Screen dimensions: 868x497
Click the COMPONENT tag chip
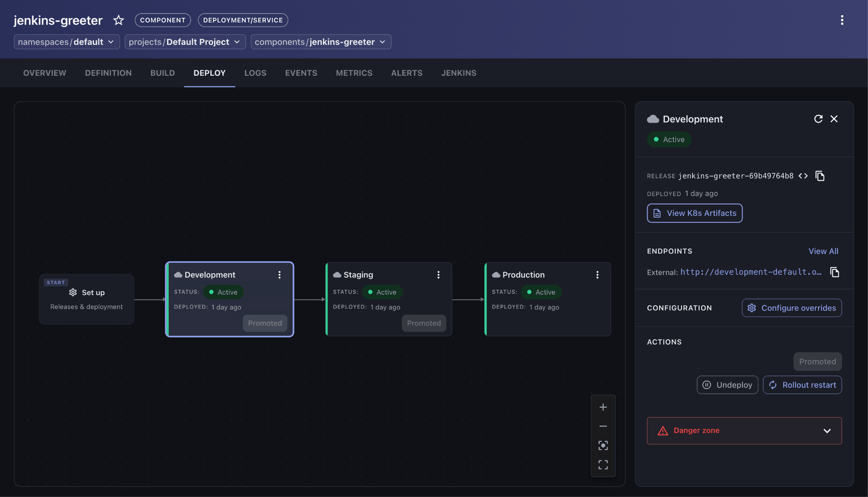163,20
